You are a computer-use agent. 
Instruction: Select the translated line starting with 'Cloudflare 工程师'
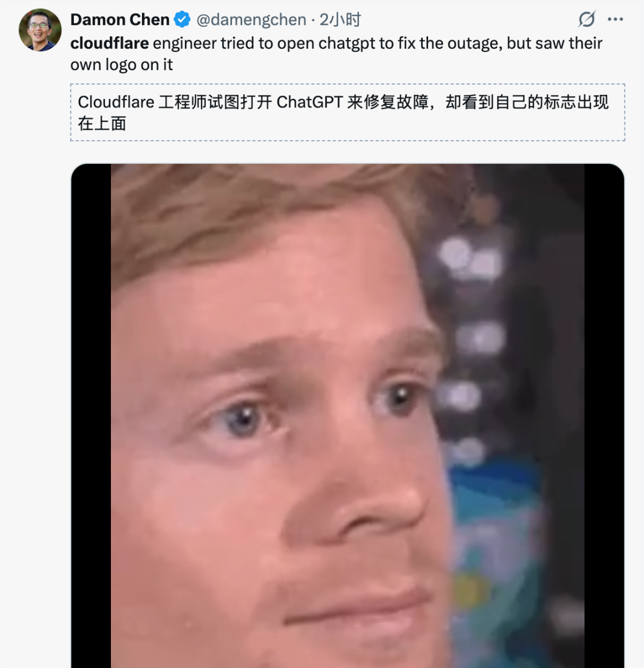(343, 102)
